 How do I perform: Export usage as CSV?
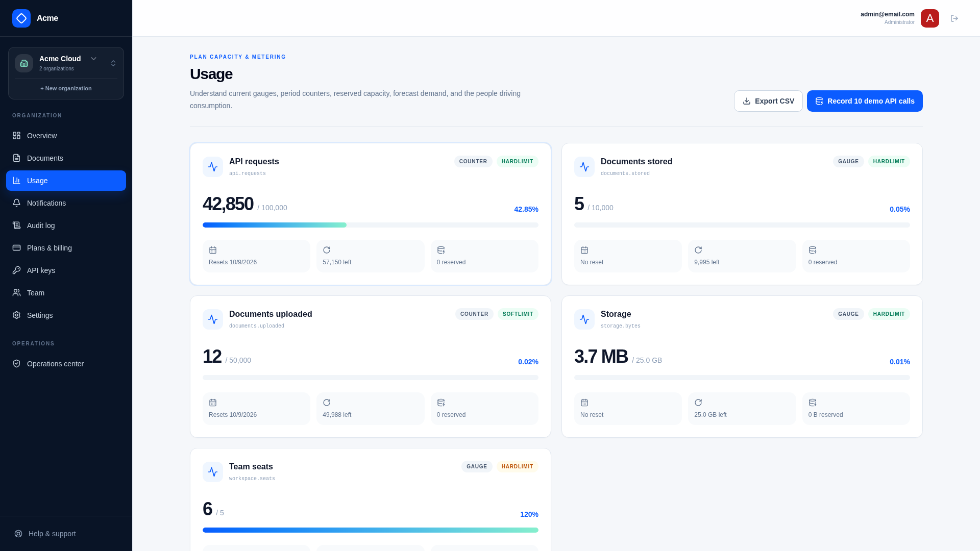click(768, 101)
